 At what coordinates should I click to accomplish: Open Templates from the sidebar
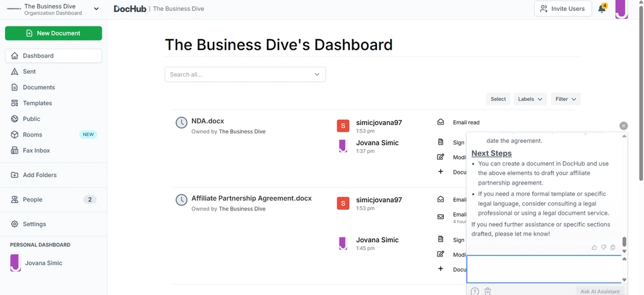pyautogui.click(x=37, y=103)
